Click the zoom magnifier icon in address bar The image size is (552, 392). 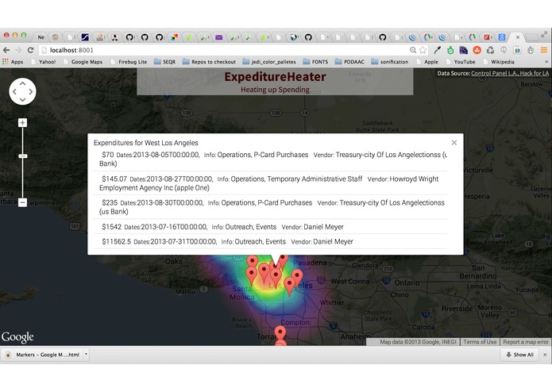(413, 50)
